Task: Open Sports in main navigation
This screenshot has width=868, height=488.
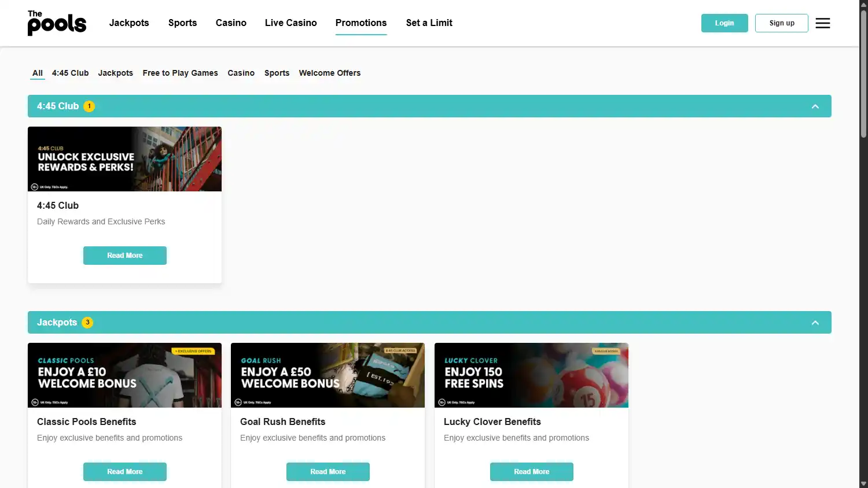Action: coord(182,23)
